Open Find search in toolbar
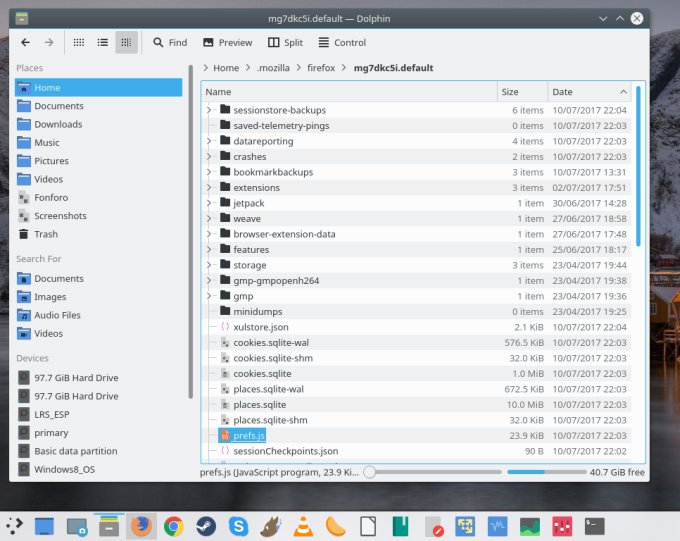Screen dimensions: 680x541 coord(169,42)
